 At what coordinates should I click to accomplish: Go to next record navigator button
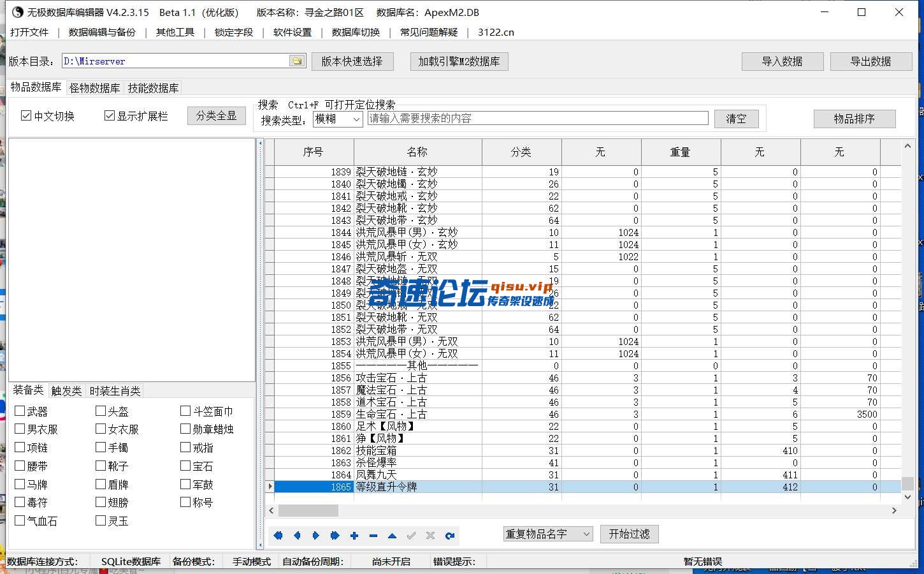coord(316,536)
